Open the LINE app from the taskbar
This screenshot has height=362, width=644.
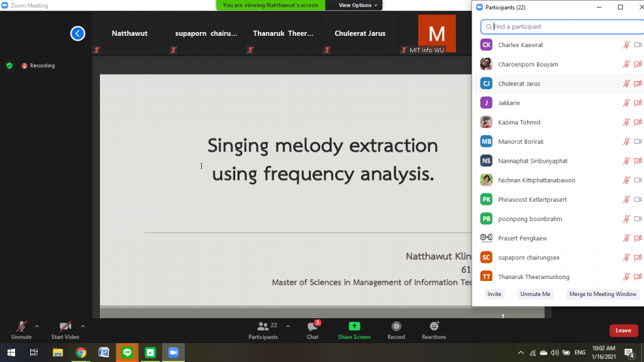[x=127, y=353]
